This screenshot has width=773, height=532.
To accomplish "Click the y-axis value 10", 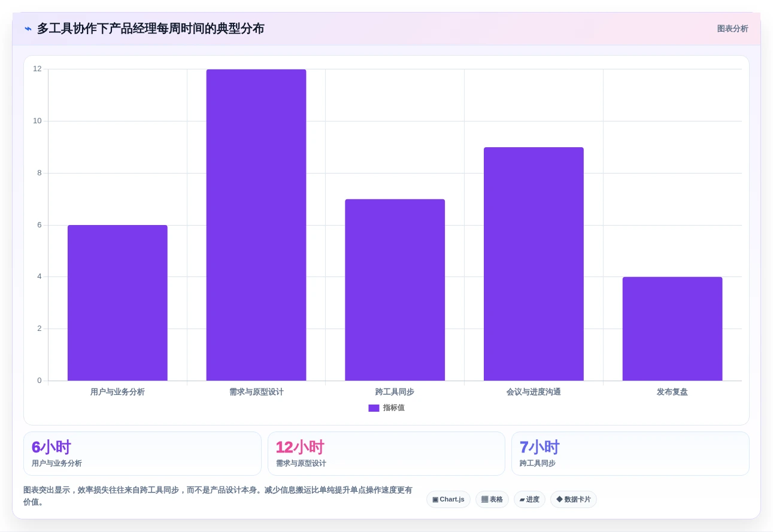I will click(37, 121).
